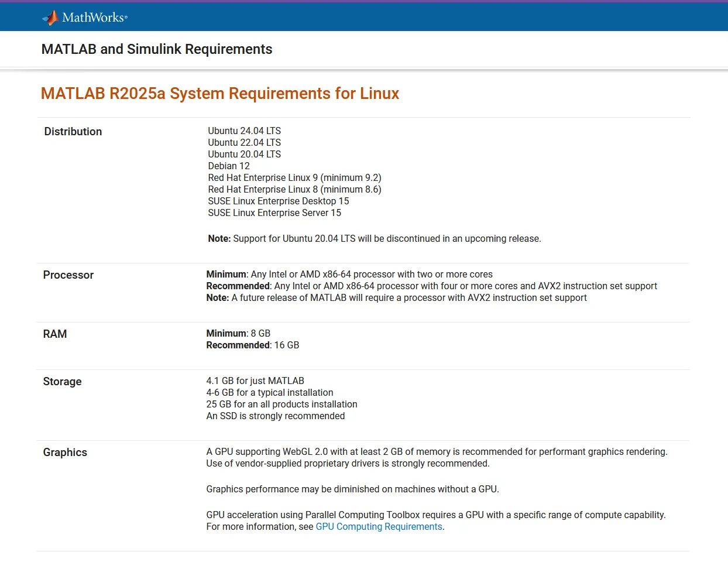This screenshot has height=579, width=728.
Task: Select the Minimum processor line with two or more cores
Action: pos(349,275)
